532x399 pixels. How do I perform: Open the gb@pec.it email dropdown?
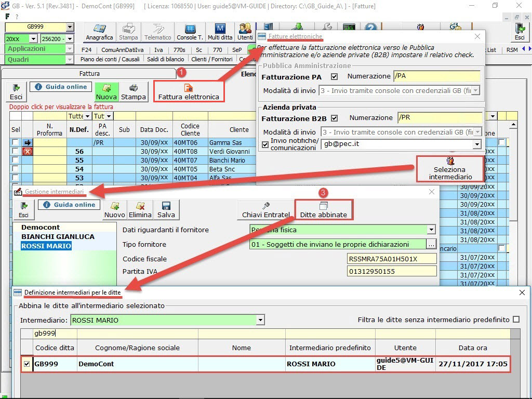(x=477, y=144)
